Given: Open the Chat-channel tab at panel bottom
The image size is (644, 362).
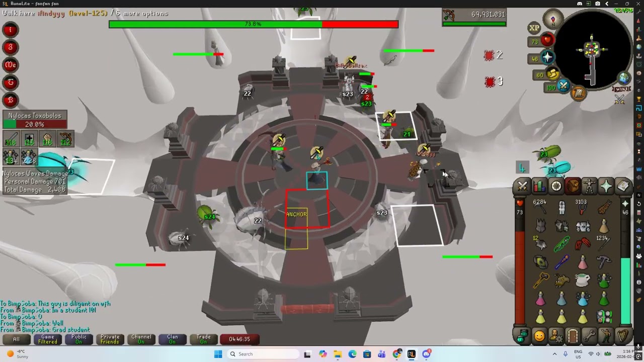Looking at the screenshot, I should pos(523,335).
